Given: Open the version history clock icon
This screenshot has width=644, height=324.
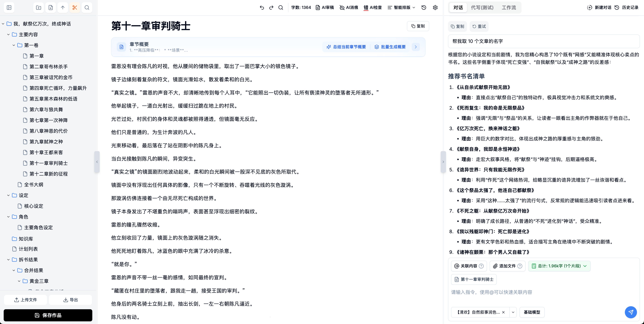Looking at the screenshot, I should click(424, 8).
